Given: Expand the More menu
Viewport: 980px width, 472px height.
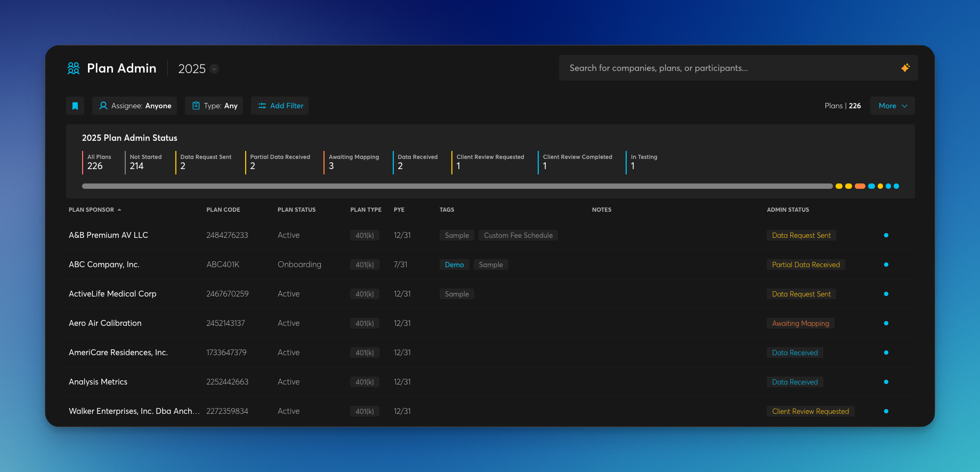Looking at the screenshot, I should 892,106.
